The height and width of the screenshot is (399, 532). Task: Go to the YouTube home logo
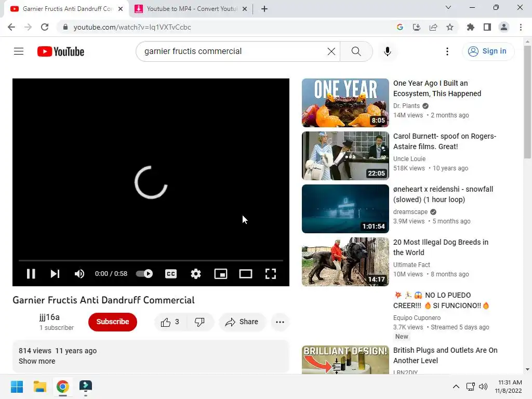(61, 51)
